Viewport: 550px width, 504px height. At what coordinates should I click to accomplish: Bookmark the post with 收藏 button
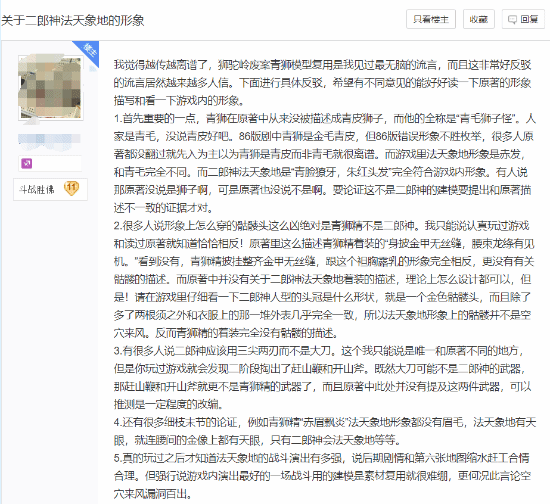point(478,19)
